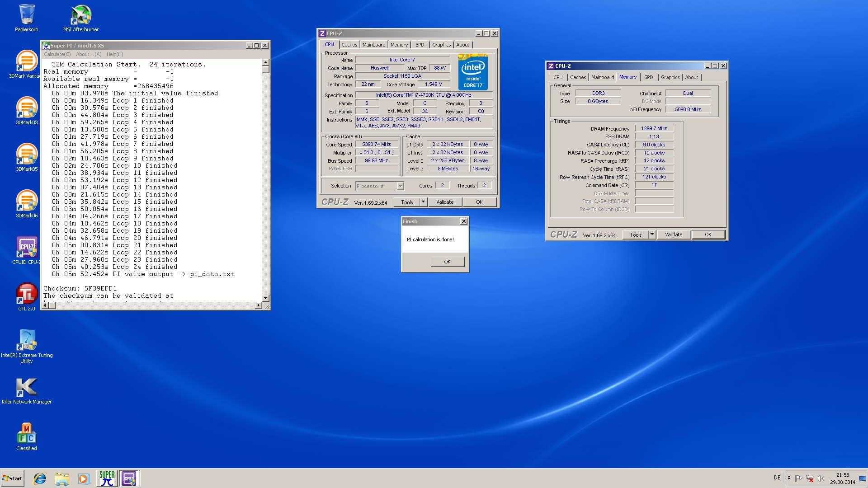The height and width of the screenshot is (488, 868).
Task: Select Caches tab in right CPU-Z
Action: (x=578, y=77)
